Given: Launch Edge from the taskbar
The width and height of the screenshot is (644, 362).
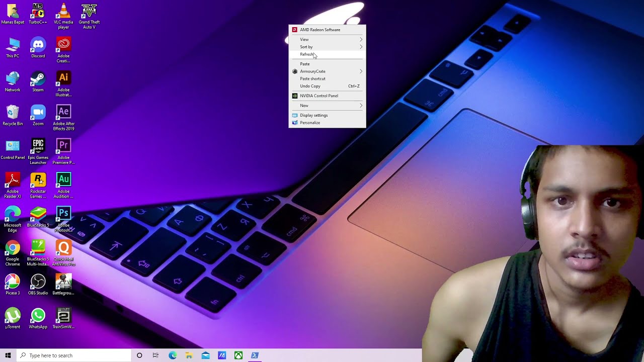Looking at the screenshot, I should [173, 355].
